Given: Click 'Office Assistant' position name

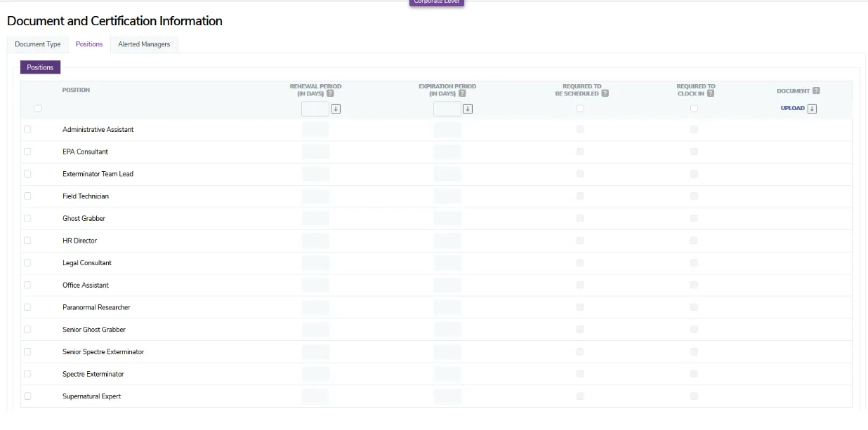Looking at the screenshot, I should (x=86, y=285).
